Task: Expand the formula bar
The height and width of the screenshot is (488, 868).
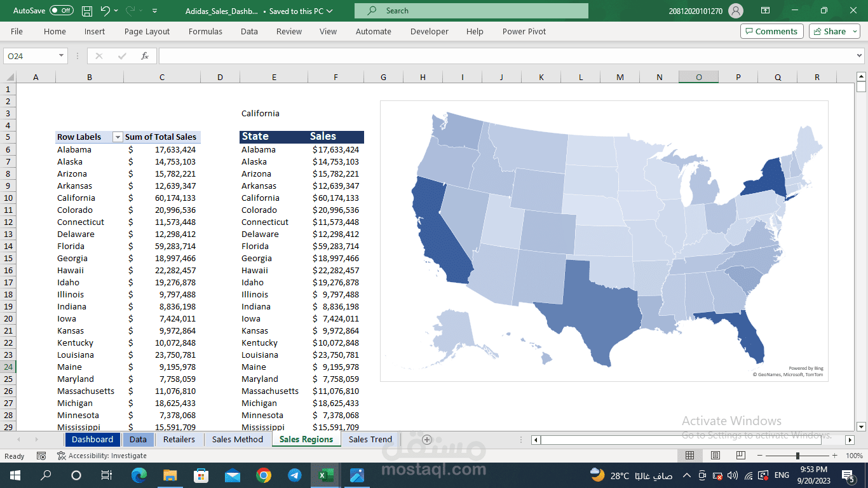Action: tap(860, 56)
